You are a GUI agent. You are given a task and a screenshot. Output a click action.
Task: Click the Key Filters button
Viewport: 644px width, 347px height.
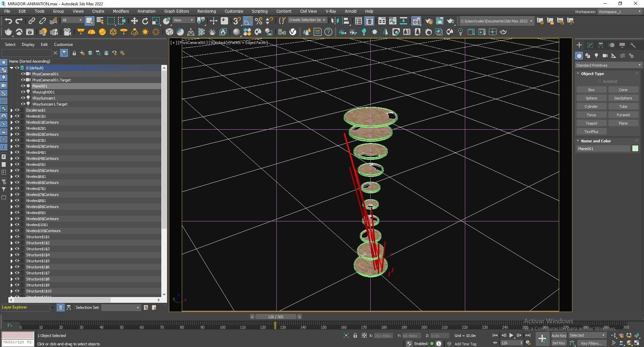tap(592, 343)
